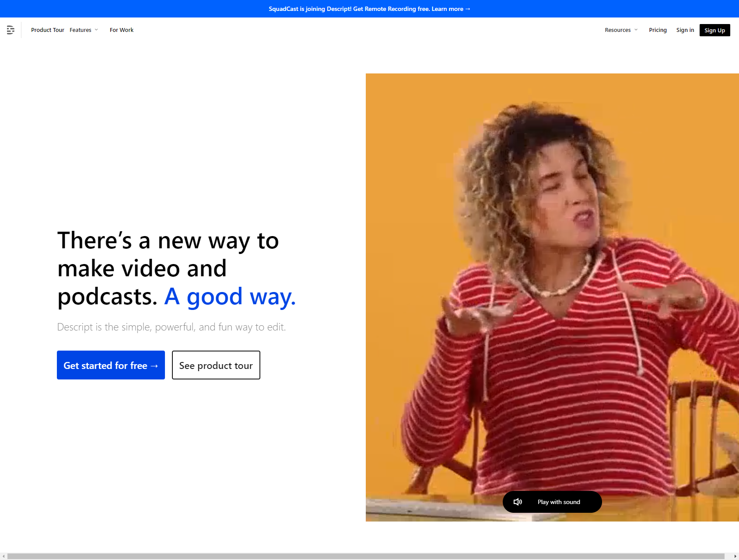739x560 pixels.
Task: Click the horizontal scrollbar's left arrow
Action: (4, 557)
